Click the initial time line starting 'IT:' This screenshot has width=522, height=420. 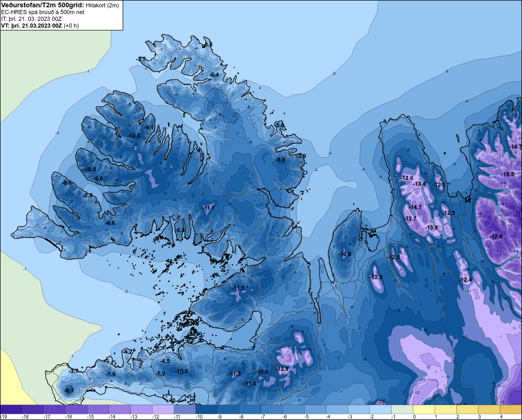pyautogui.click(x=31, y=19)
